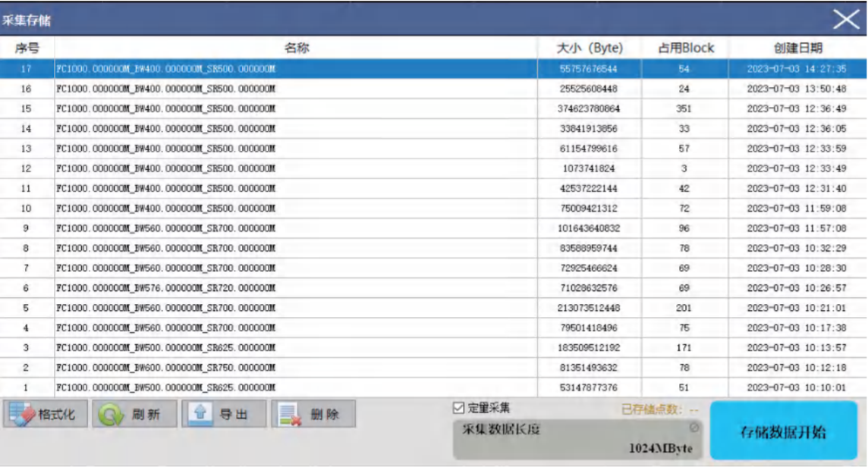The width and height of the screenshot is (868, 467).
Task: Click Block cell value 171
Action: [x=684, y=347]
